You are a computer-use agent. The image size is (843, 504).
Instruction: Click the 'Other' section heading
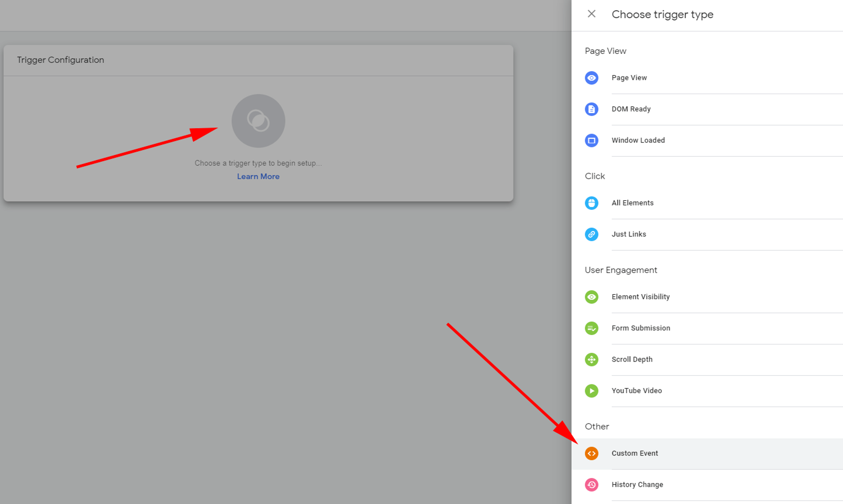pyautogui.click(x=597, y=426)
